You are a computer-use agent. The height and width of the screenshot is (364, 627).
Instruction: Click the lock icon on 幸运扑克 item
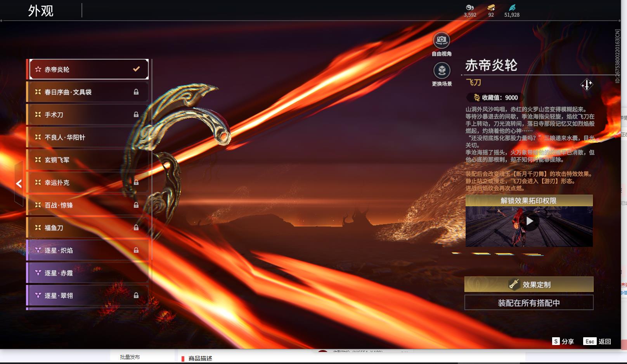(x=136, y=182)
